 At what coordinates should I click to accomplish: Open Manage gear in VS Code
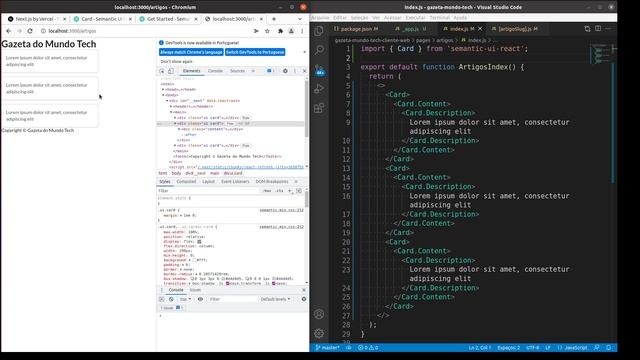(319, 333)
